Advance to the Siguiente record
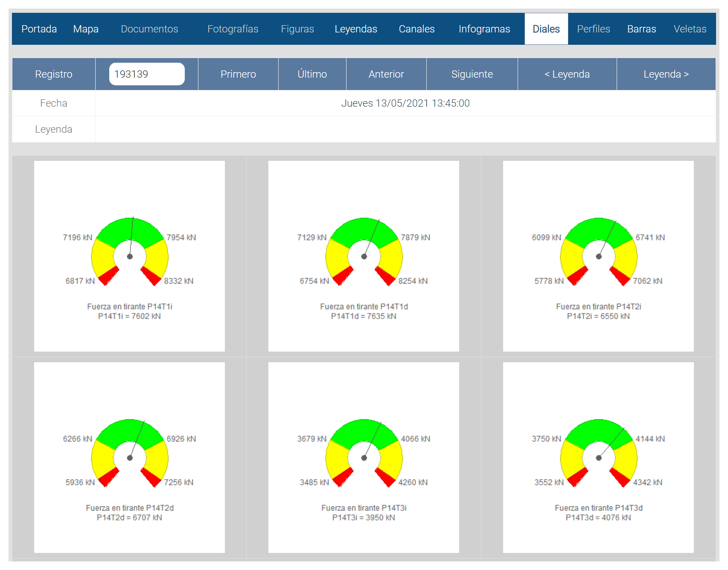Screen dimensions: 728x570 tap(472, 74)
